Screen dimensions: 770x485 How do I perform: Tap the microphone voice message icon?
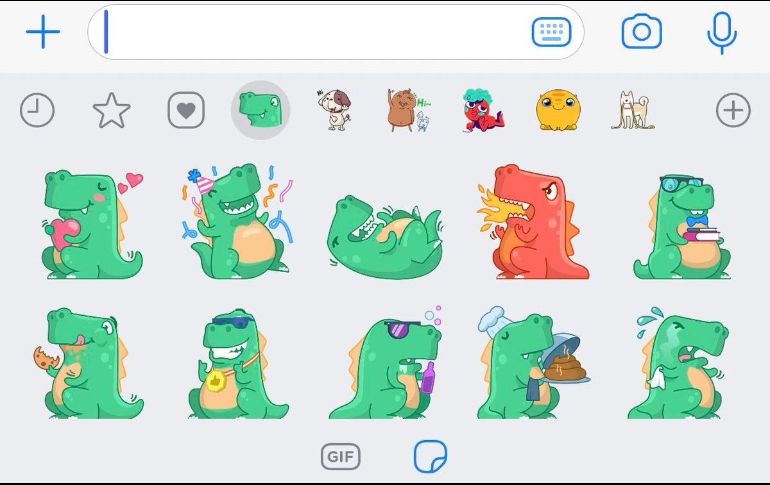(721, 32)
